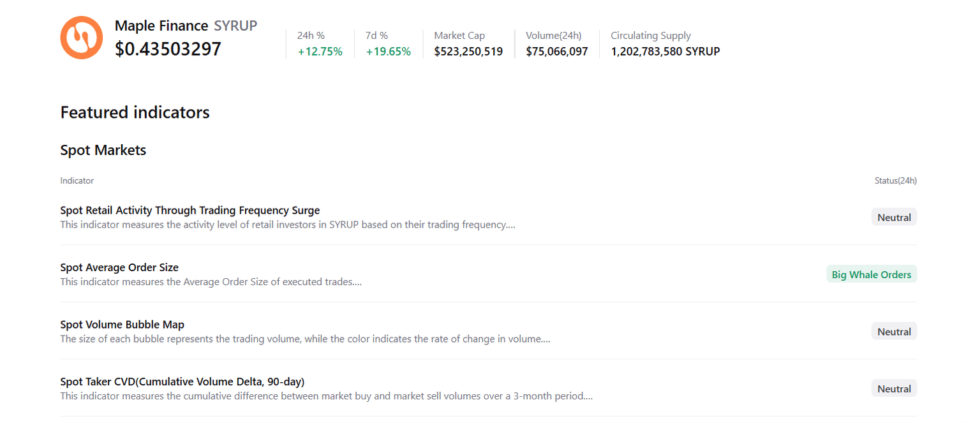Click Neutral badge for Spot Taker CVD
The height and width of the screenshot is (423, 980).
pos(894,389)
